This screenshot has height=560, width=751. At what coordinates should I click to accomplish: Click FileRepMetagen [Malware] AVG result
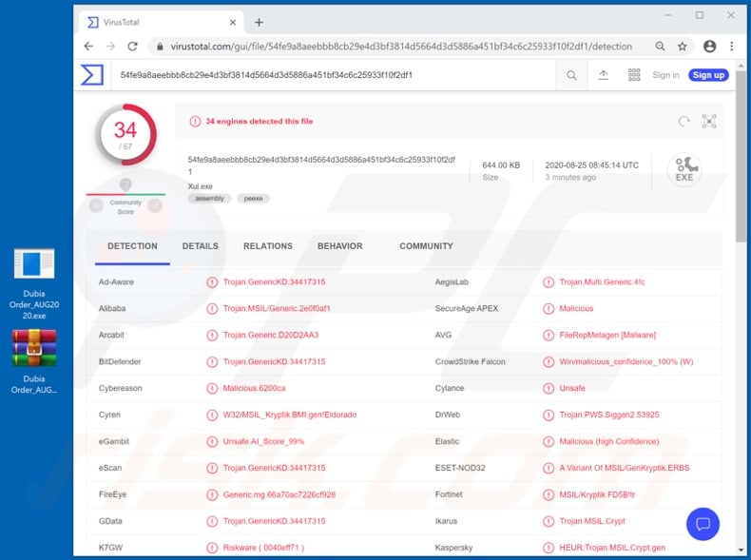pos(607,336)
